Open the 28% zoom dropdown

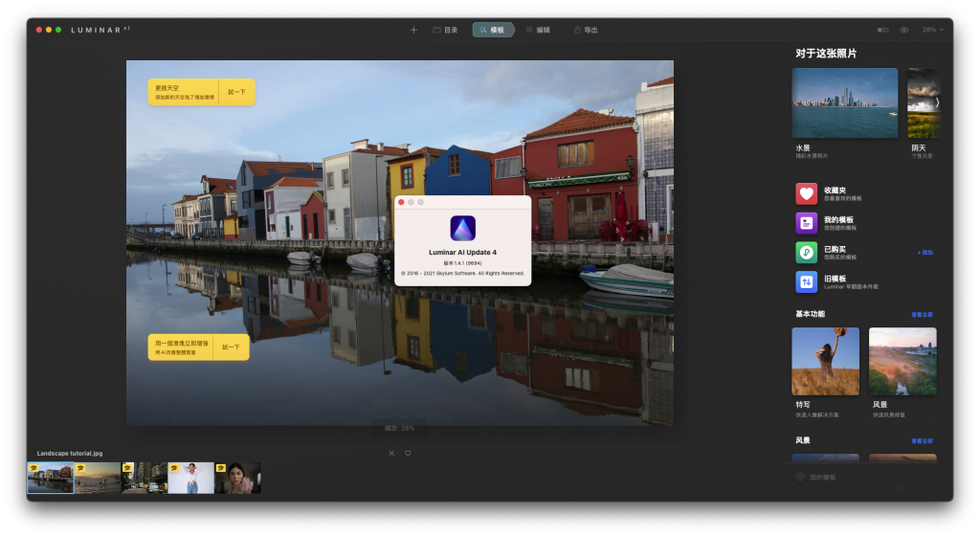click(x=933, y=30)
